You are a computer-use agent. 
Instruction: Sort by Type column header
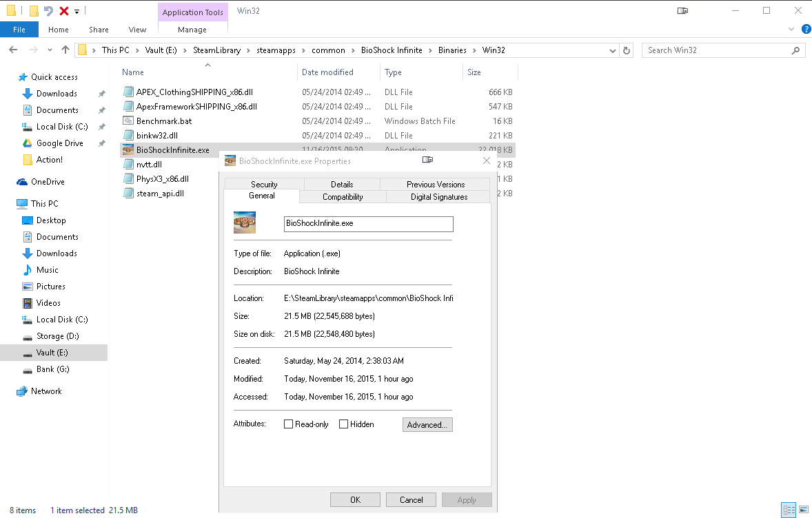tap(421, 72)
